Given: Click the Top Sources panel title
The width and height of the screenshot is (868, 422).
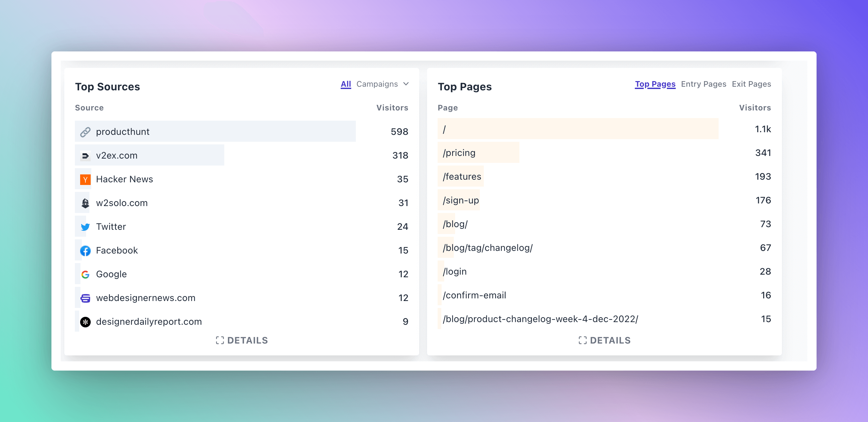Looking at the screenshot, I should point(108,87).
